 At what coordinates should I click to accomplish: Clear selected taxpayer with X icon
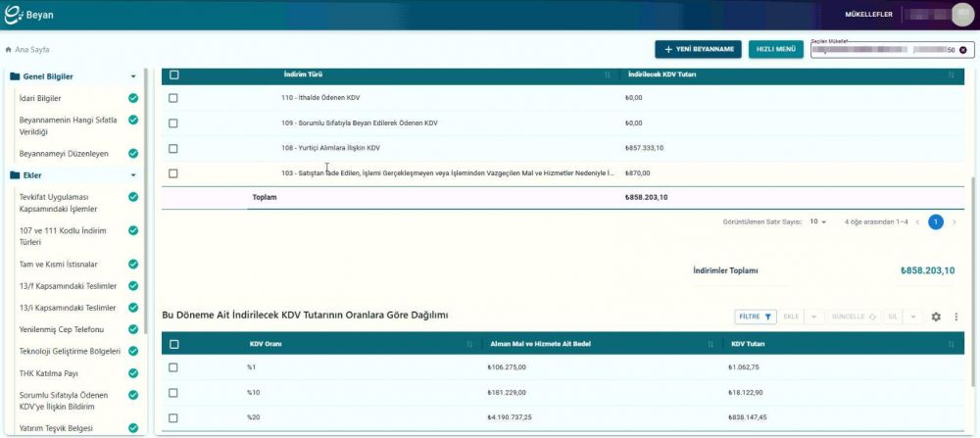click(x=962, y=50)
